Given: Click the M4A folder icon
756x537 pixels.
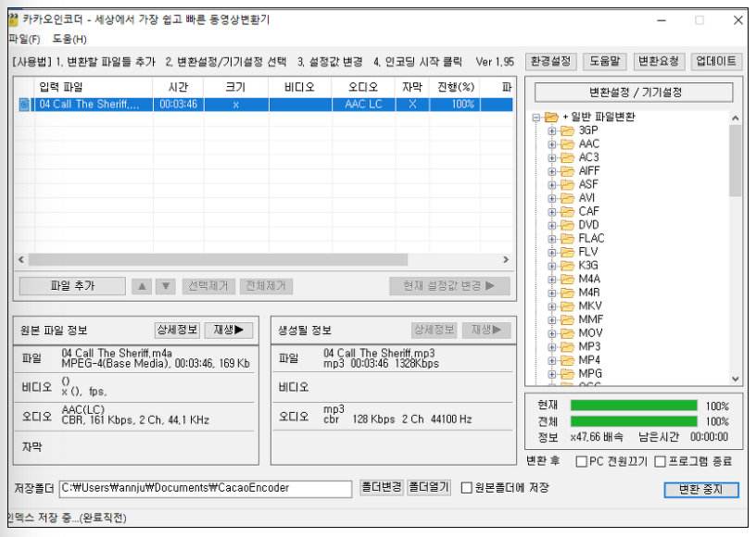Looking at the screenshot, I should [x=567, y=279].
